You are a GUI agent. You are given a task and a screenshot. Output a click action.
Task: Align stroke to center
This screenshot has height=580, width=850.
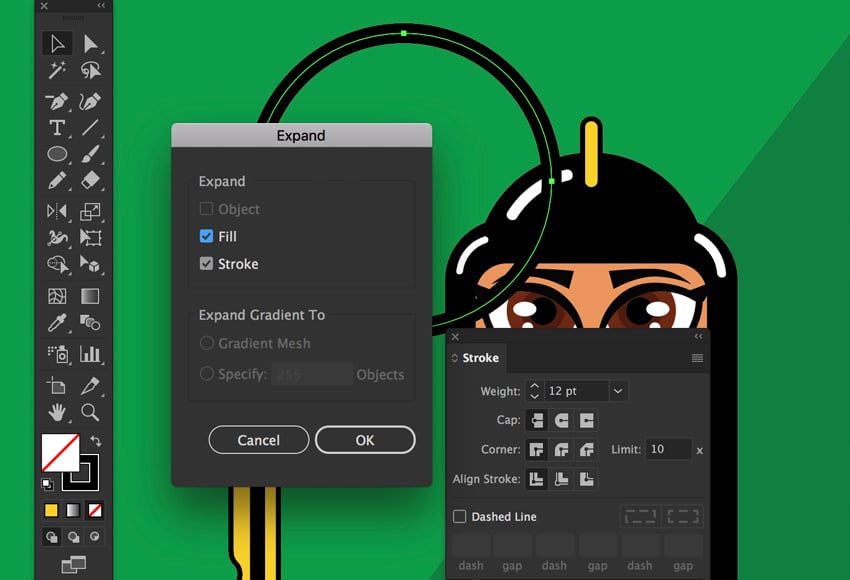click(537, 479)
